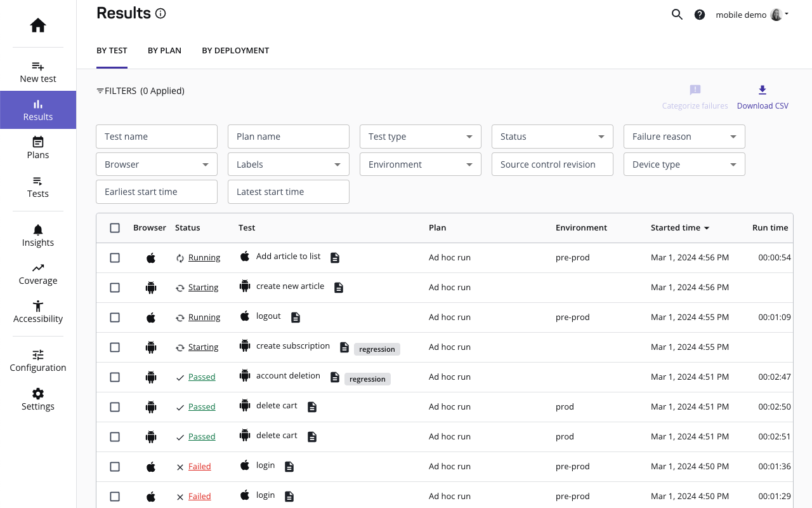
Task: Check the create new article row
Action: pyautogui.click(x=115, y=288)
